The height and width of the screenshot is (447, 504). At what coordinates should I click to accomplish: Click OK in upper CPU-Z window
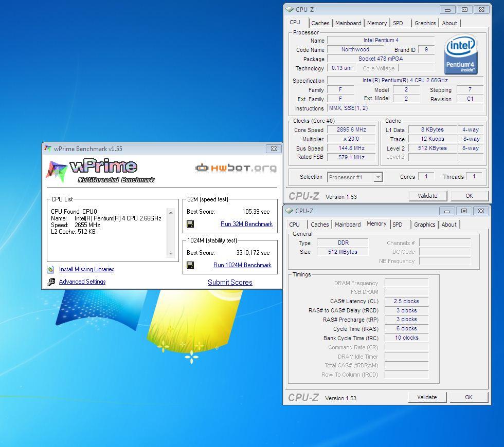[x=469, y=196]
